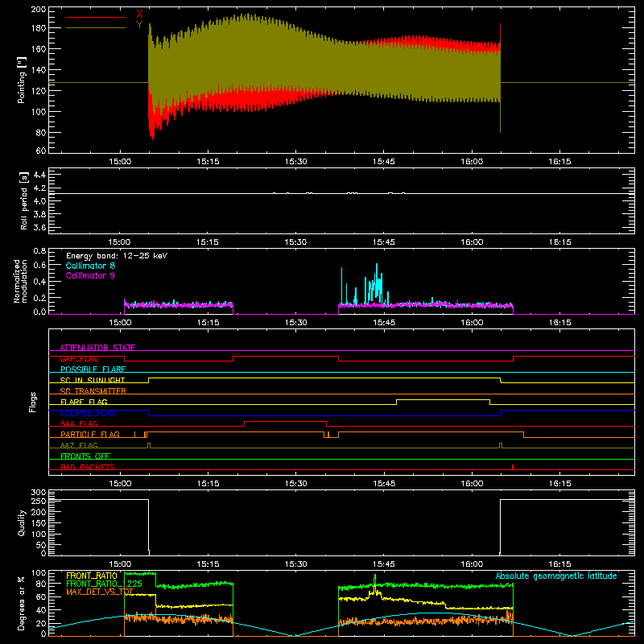Click the cyan 'Collimator 8' legend entry
644x644 pixels.
tap(90, 266)
